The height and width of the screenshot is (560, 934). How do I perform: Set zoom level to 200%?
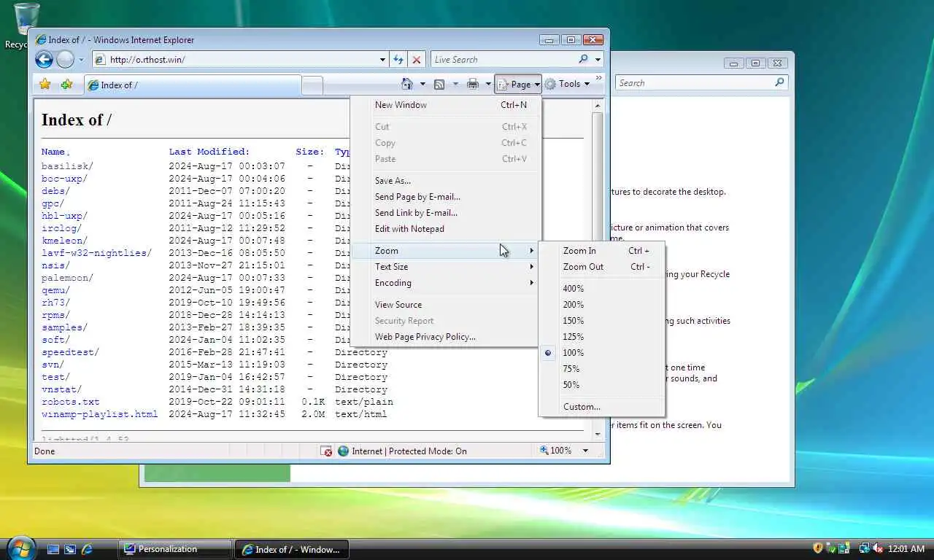click(x=602, y=305)
